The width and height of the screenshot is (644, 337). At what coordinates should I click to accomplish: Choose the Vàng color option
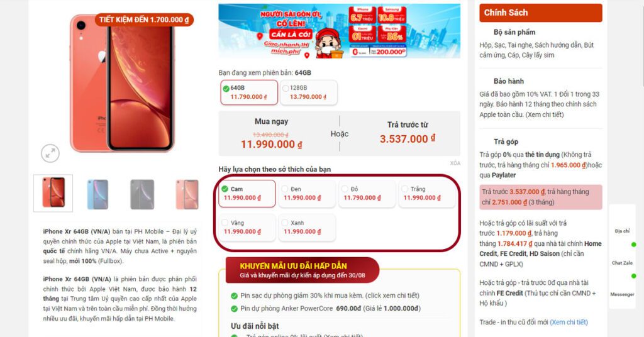(x=247, y=228)
